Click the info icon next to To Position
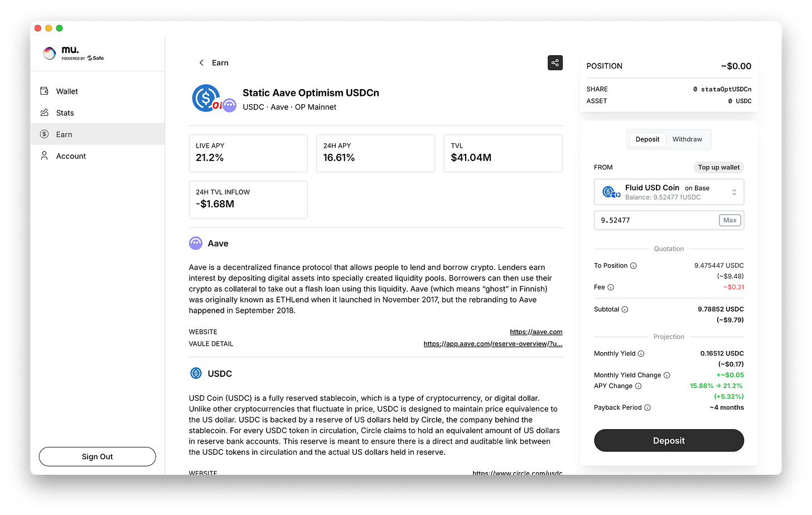The image size is (812, 515). pyautogui.click(x=634, y=265)
